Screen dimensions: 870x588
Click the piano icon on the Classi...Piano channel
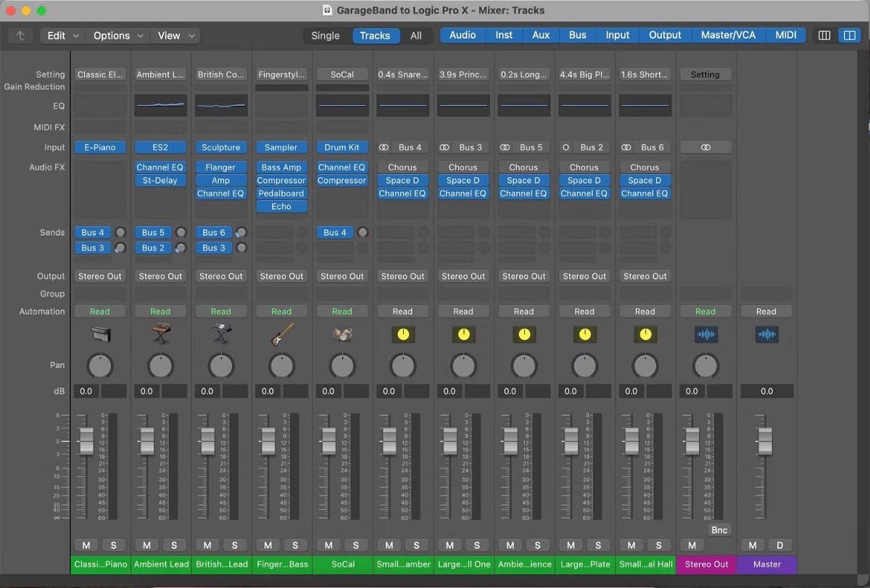99,334
